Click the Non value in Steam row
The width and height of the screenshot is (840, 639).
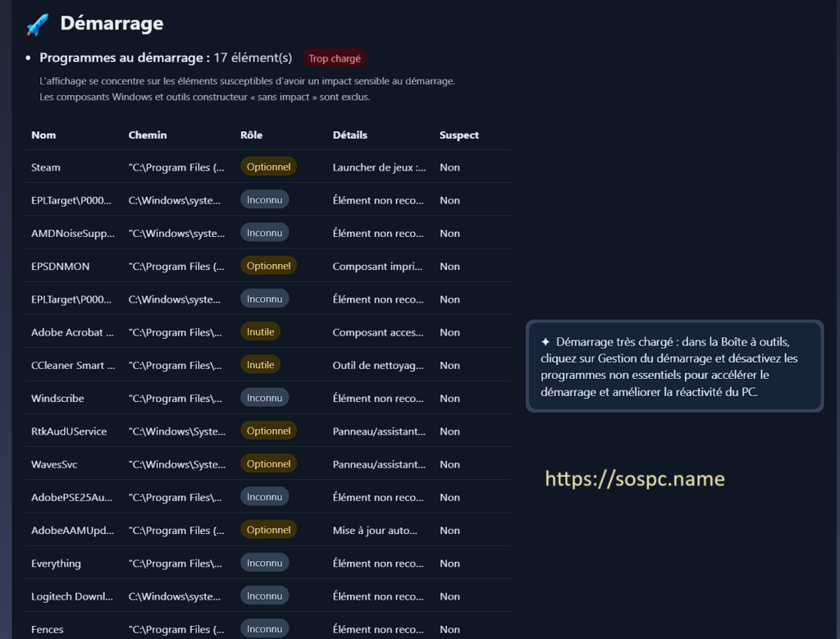pos(450,167)
